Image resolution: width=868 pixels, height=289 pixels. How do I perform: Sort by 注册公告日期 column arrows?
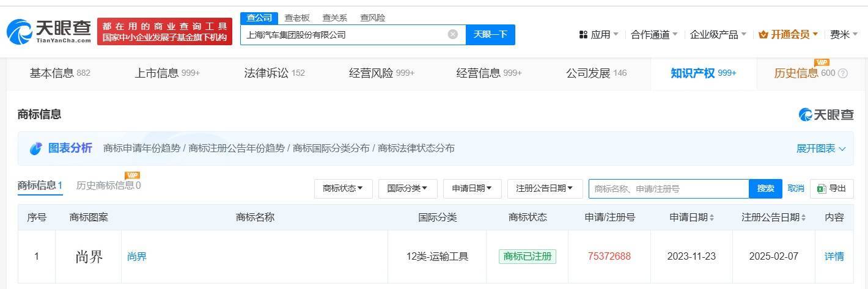[x=803, y=218]
